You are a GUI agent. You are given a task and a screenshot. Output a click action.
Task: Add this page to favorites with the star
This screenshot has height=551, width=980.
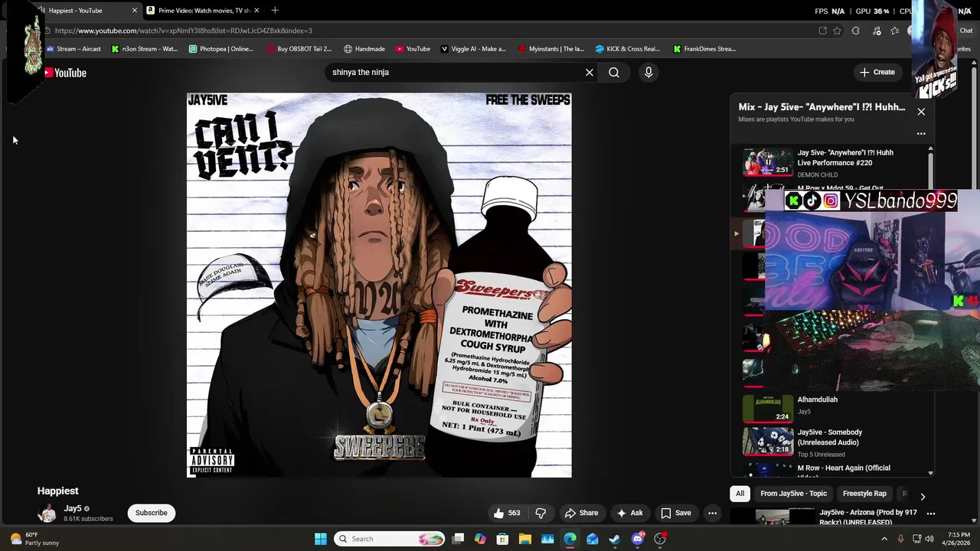click(837, 31)
